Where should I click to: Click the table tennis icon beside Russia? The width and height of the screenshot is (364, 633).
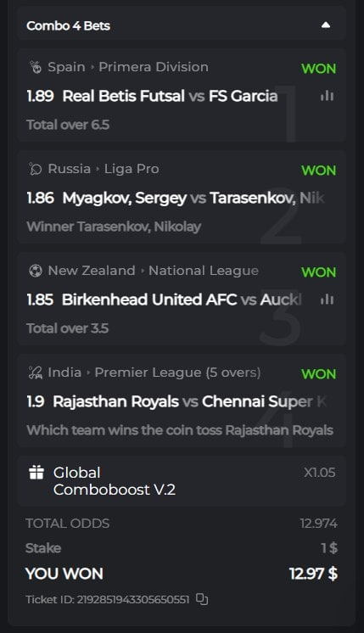[x=36, y=169]
